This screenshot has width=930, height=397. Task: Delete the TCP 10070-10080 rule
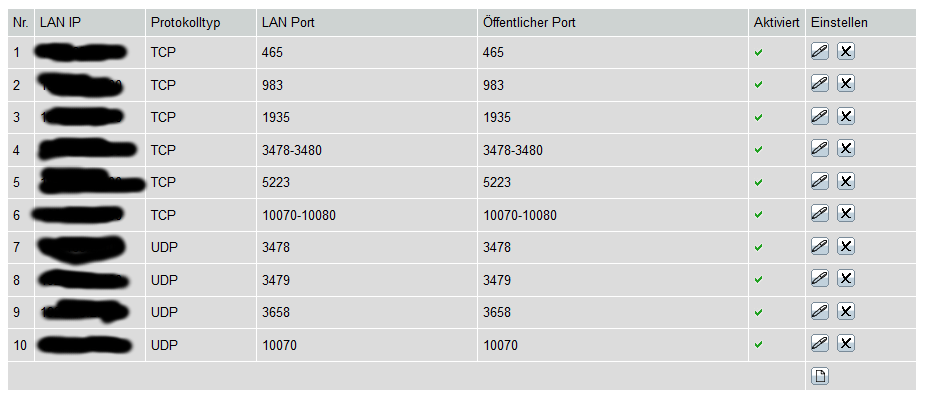click(846, 214)
